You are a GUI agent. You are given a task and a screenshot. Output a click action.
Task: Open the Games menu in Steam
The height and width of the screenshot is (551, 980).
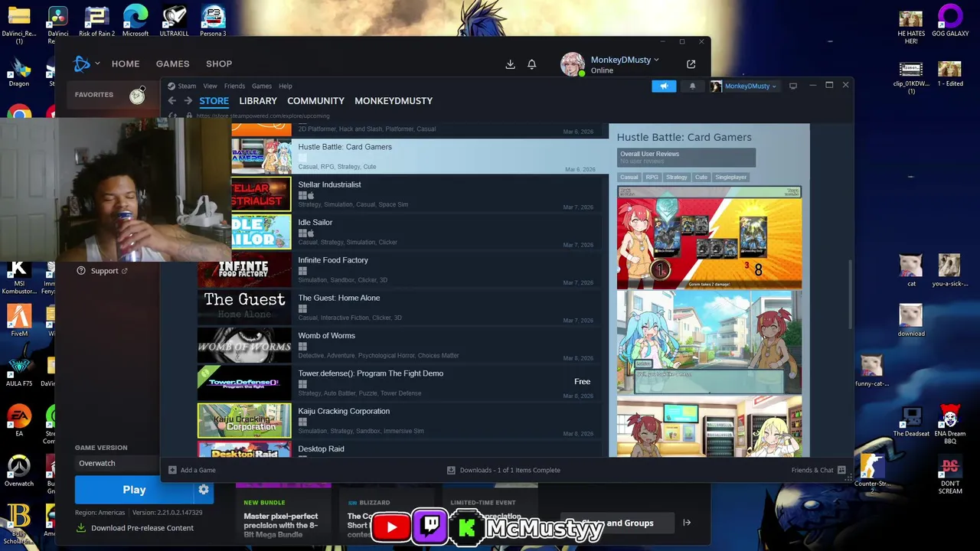click(x=262, y=86)
